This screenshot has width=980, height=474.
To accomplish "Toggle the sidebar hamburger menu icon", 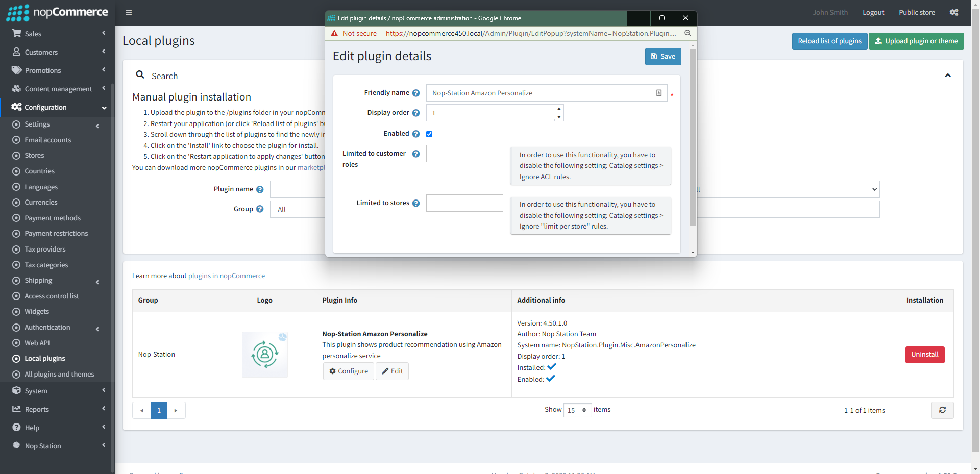I will 129,12.
